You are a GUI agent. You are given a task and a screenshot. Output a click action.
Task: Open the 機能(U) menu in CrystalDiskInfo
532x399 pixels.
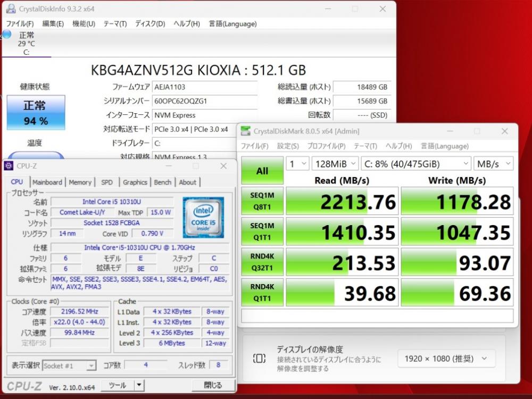click(x=84, y=24)
